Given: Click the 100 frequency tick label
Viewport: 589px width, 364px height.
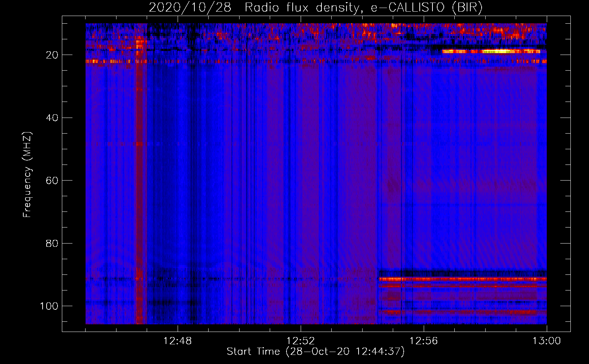Looking at the screenshot, I should [49, 306].
